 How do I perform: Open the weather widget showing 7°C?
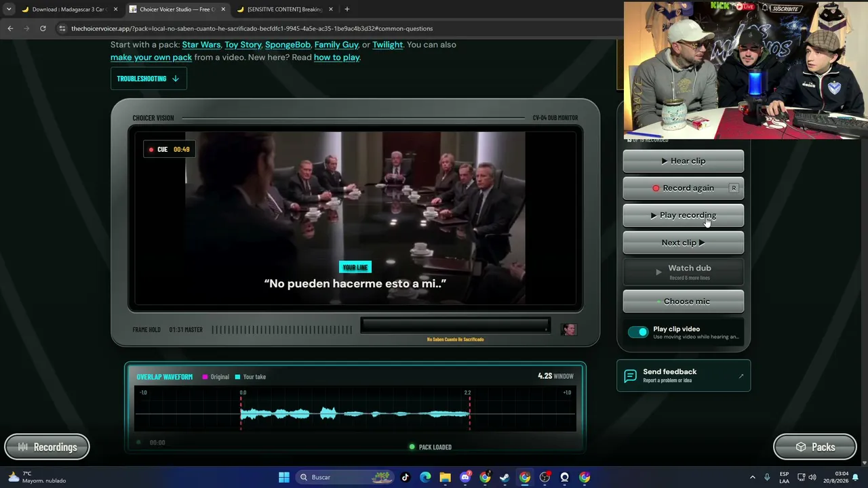tap(37, 477)
